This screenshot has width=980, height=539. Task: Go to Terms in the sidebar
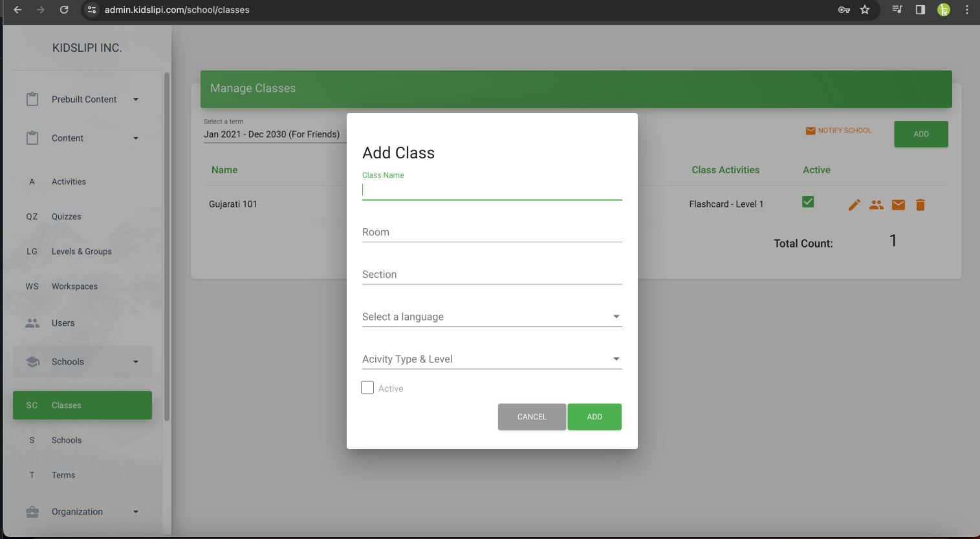[63, 475]
